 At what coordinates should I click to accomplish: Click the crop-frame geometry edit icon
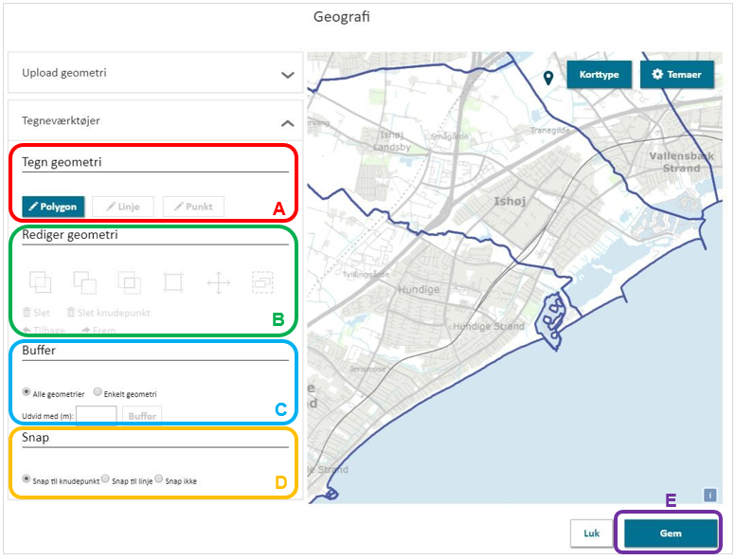point(173,281)
